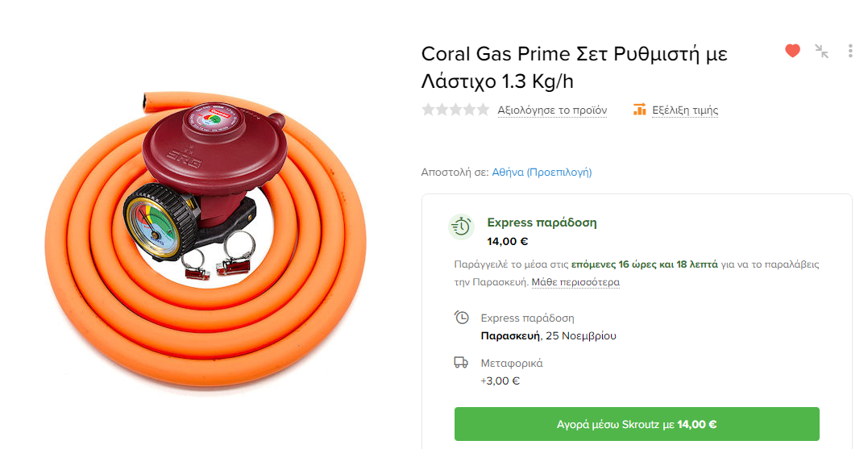Click the Παρασκευή, 25 Νοεμβρίου delivery date
The width and height of the screenshot is (868, 449).
548,335
